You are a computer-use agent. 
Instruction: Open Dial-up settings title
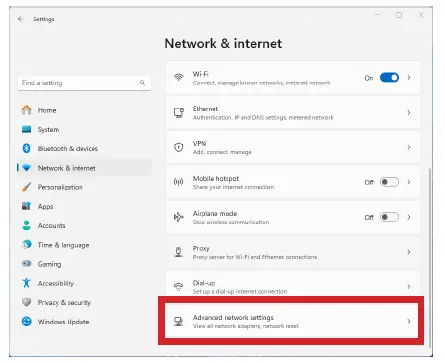pyautogui.click(x=204, y=283)
